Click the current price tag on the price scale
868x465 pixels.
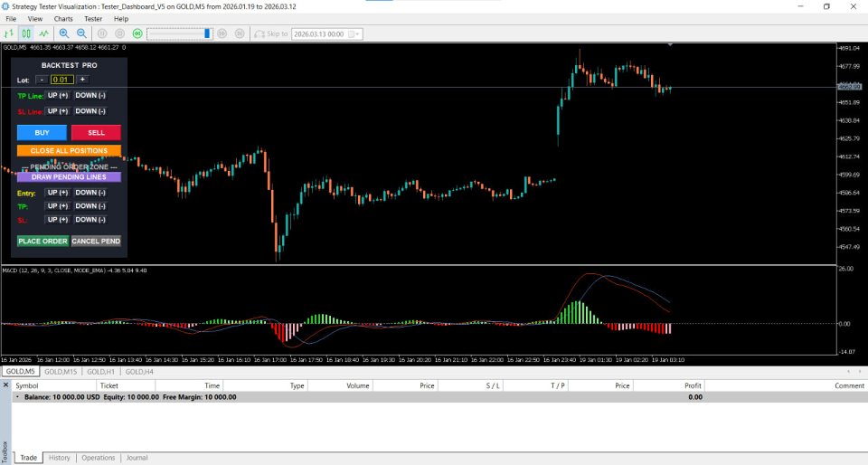click(850, 87)
